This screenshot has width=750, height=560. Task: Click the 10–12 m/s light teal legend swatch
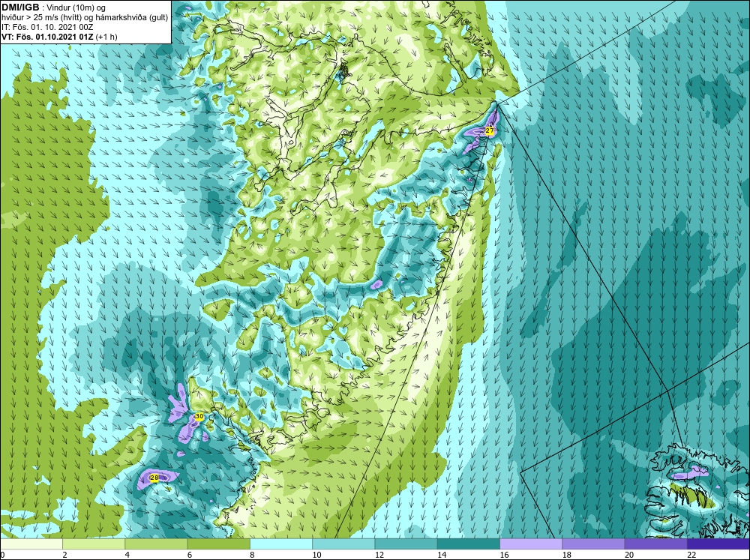343,544
